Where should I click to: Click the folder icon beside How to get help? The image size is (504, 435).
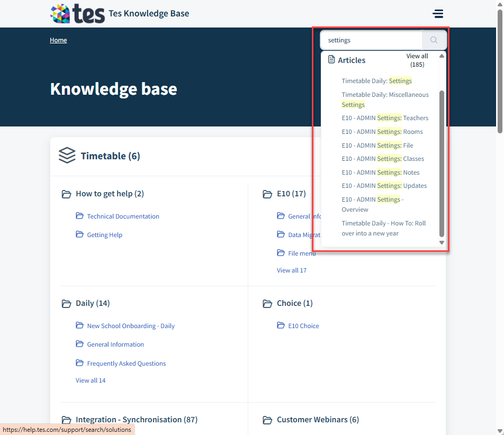(66, 194)
